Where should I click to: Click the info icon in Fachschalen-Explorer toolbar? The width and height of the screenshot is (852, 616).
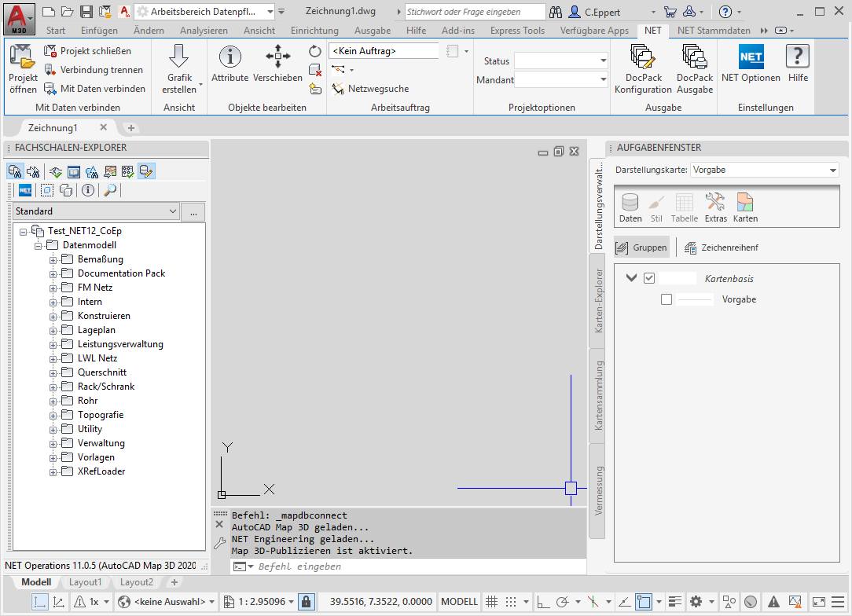coord(87,190)
